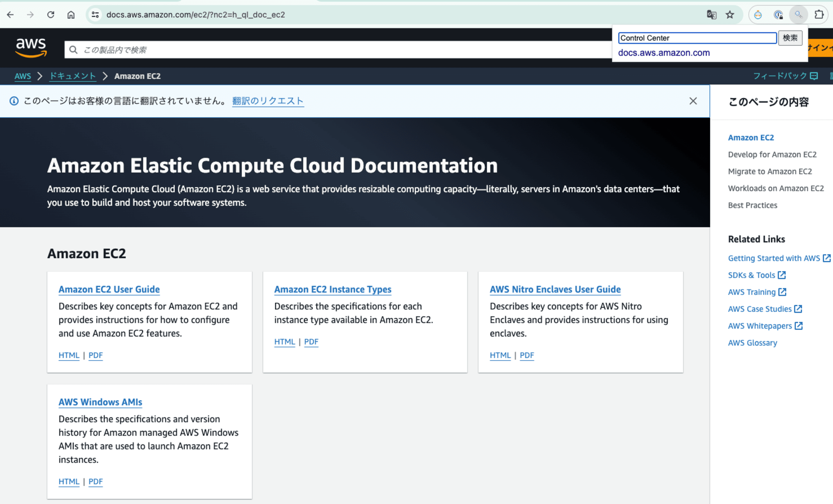Dismiss the translation notice with X
Screen dimensions: 833x504
point(693,101)
